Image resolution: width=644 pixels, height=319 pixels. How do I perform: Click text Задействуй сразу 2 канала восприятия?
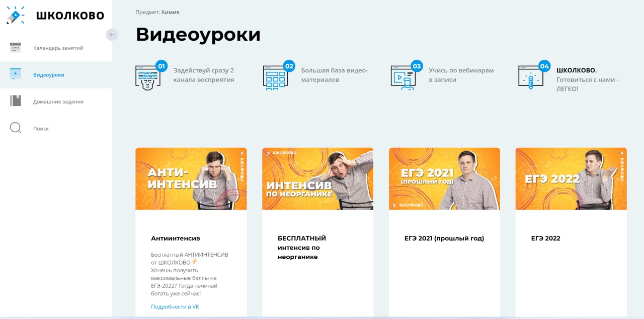(x=204, y=75)
